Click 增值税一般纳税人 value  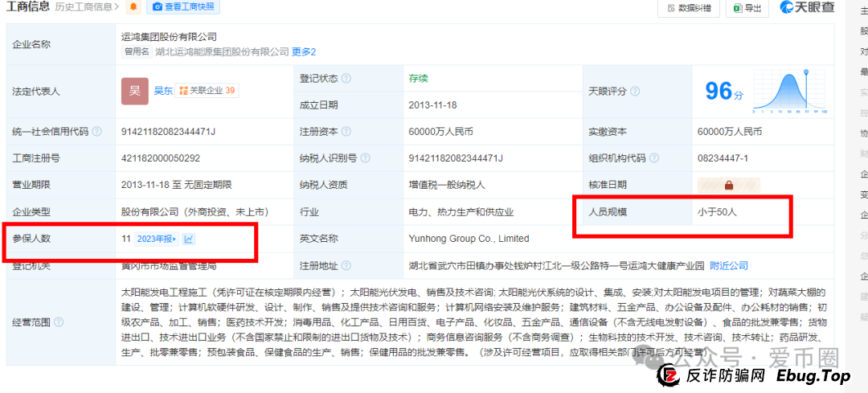[446, 185]
